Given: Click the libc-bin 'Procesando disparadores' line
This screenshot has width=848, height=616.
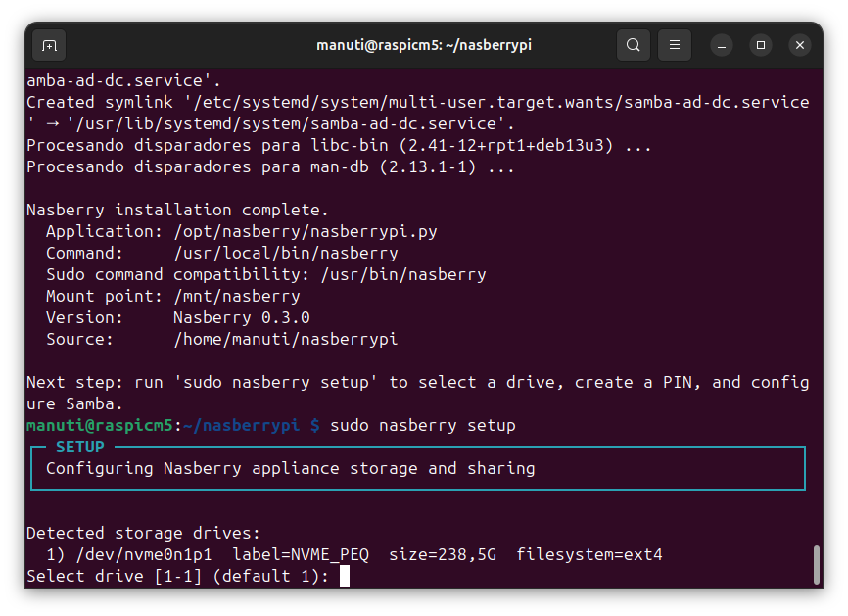Looking at the screenshot, I should tap(339, 146).
